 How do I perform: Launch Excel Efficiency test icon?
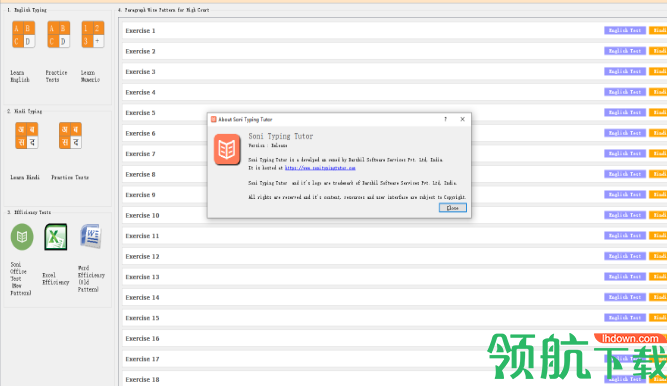tap(56, 237)
